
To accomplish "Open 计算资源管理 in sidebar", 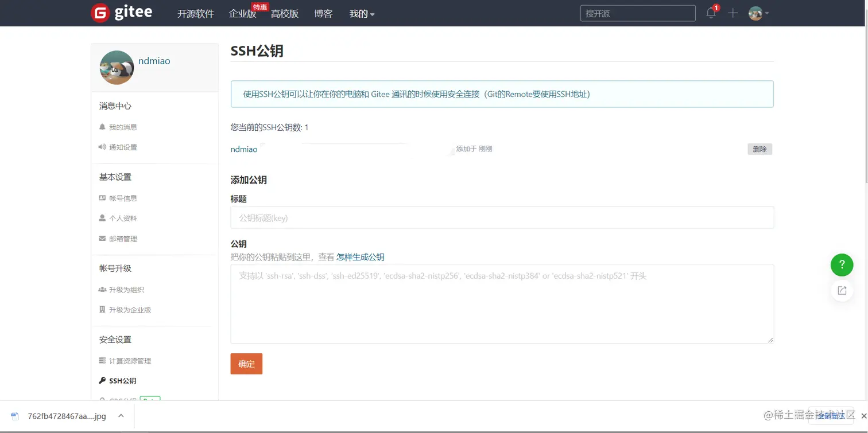I will [x=130, y=361].
